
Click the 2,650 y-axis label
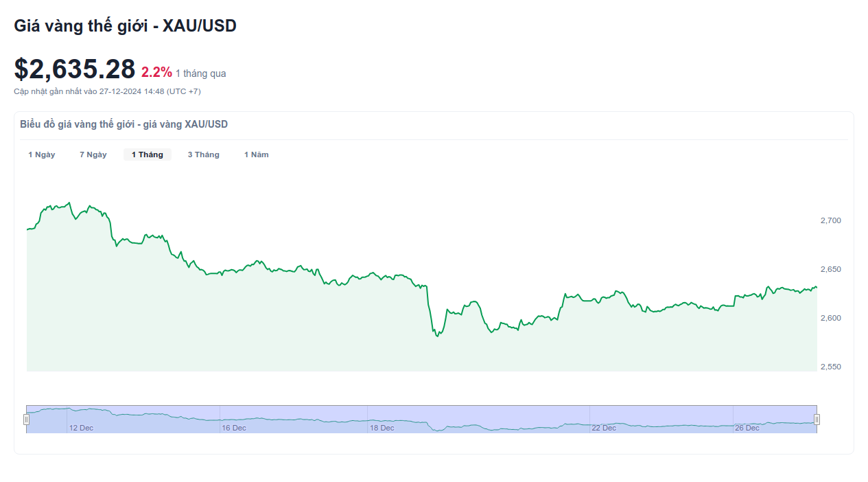830,269
